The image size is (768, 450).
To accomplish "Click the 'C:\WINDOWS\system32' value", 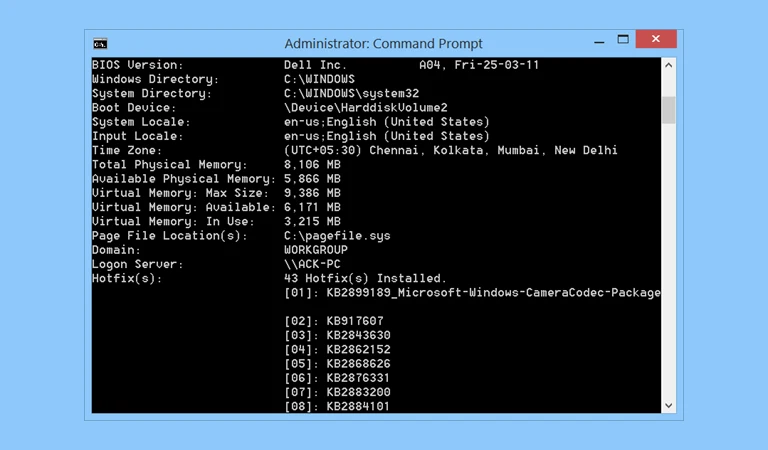I will pos(352,94).
